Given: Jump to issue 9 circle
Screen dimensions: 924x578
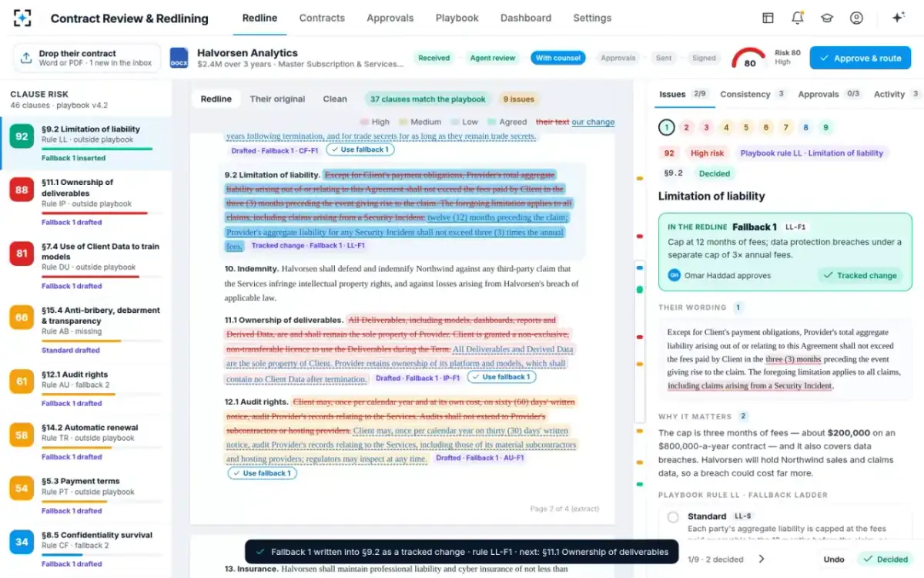Looking at the screenshot, I should (825, 128).
